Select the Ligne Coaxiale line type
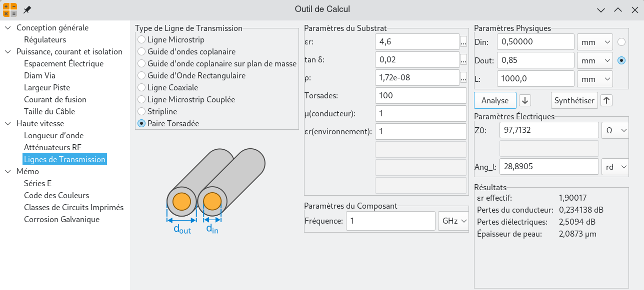Viewport: 644px width, 290px height. click(x=142, y=87)
